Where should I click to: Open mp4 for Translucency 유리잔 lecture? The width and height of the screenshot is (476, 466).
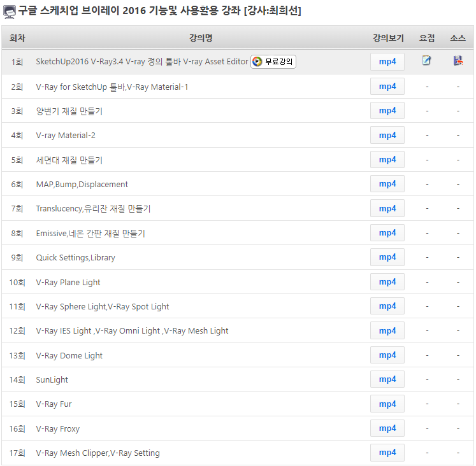(x=387, y=208)
